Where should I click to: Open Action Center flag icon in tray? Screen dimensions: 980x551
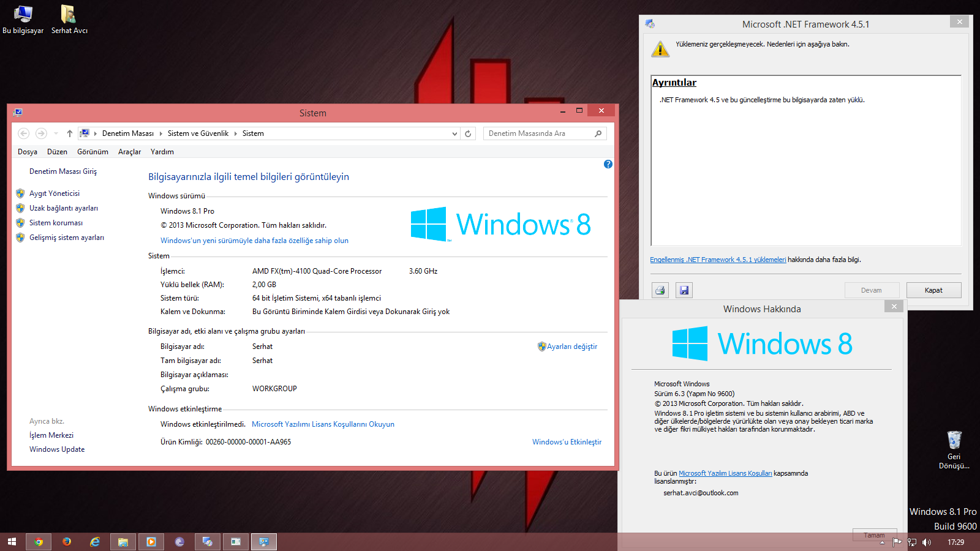[x=897, y=542]
